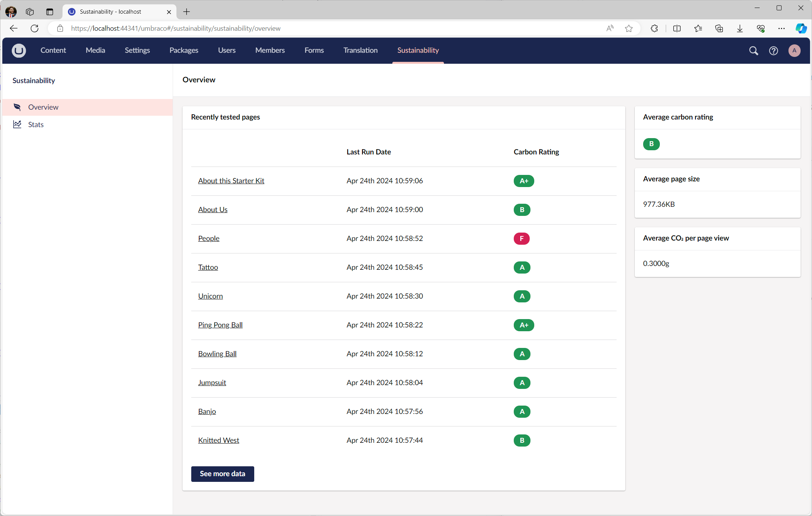Screen dimensions: 812x516
Task: Open the user avatar menu
Action: pos(794,50)
